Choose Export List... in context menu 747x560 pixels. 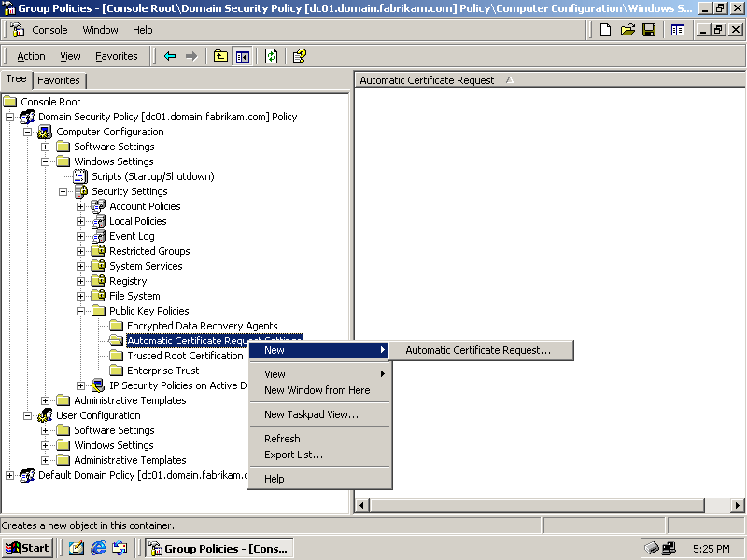pos(293,455)
